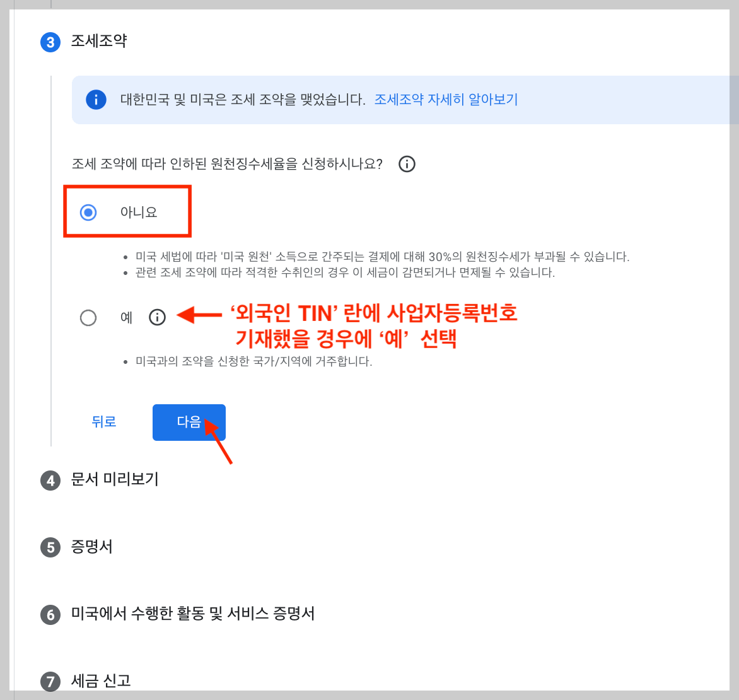Click the info icon next to 예
The height and width of the screenshot is (700, 739).
(157, 317)
